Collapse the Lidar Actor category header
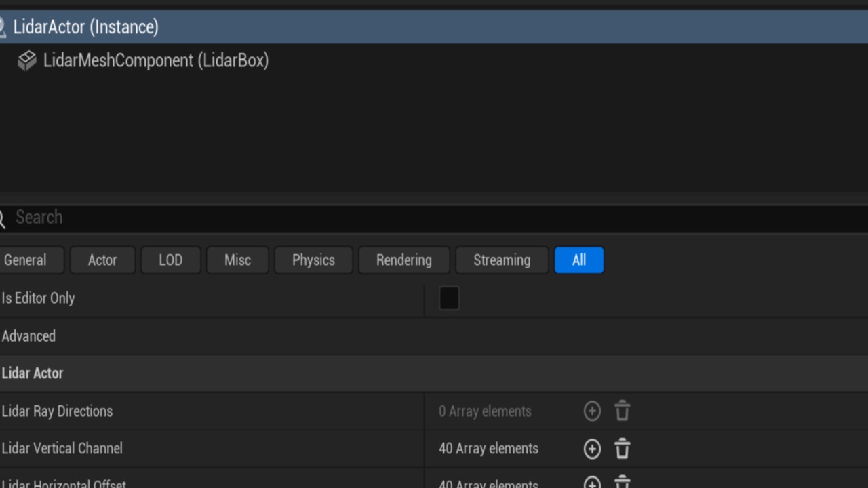 [x=33, y=373]
